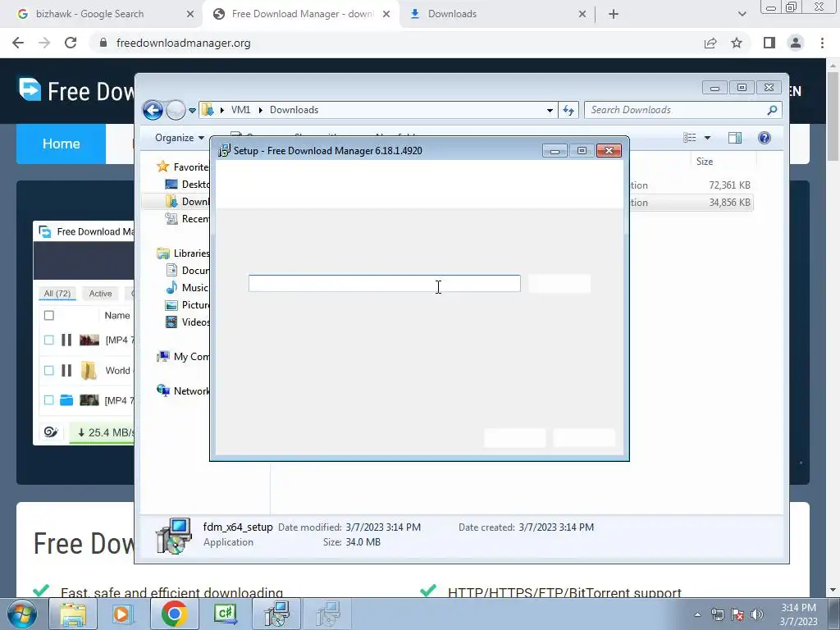Image resolution: width=840 pixels, height=630 pixels.
Task: Toggle the preview pane icon in Explorer
Action: click(735, 138)
